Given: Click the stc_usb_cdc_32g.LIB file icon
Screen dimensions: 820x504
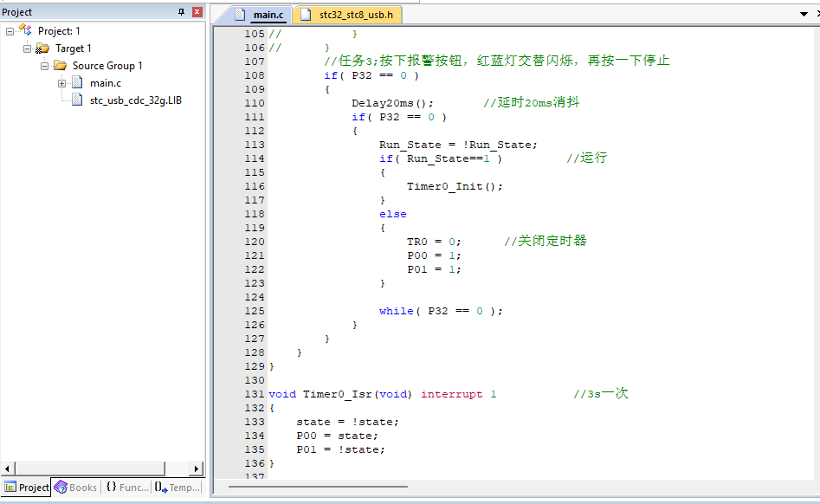Looking at the screenshot, I should pos(77,100).
